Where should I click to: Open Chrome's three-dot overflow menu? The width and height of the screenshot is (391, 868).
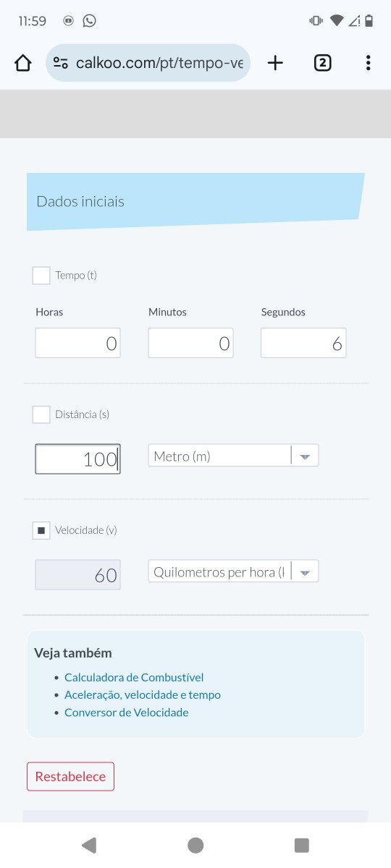(368, 63)
